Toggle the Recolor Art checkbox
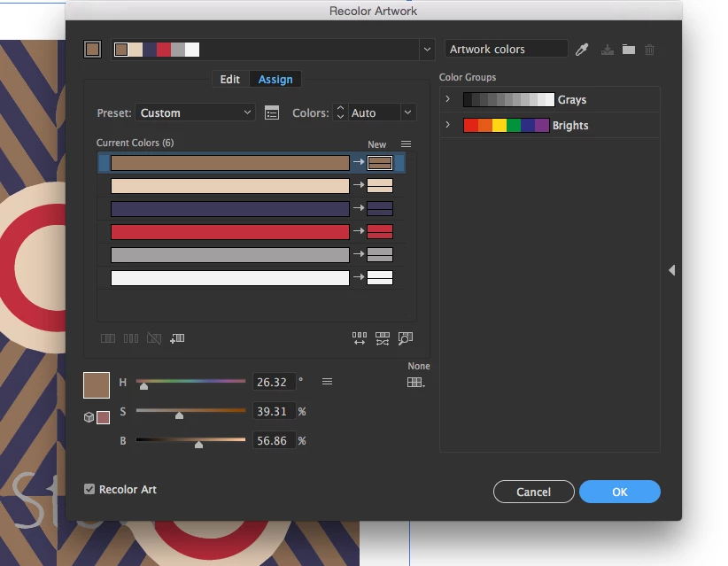 click(x=89, y=489)
